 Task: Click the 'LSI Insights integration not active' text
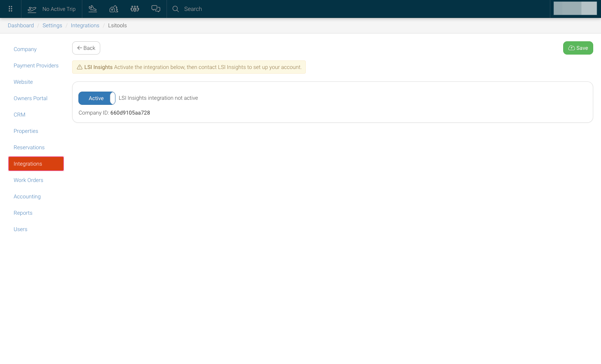click(158, 98)
